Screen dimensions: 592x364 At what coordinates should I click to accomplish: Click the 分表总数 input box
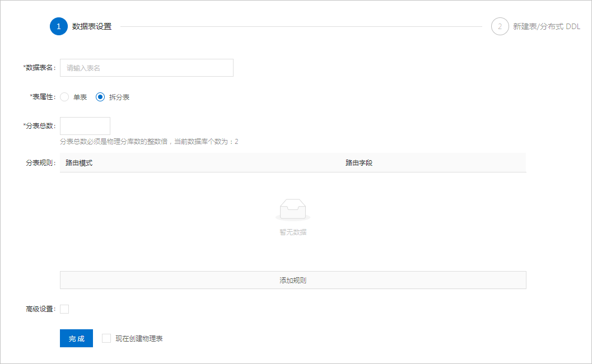point(85,126)
